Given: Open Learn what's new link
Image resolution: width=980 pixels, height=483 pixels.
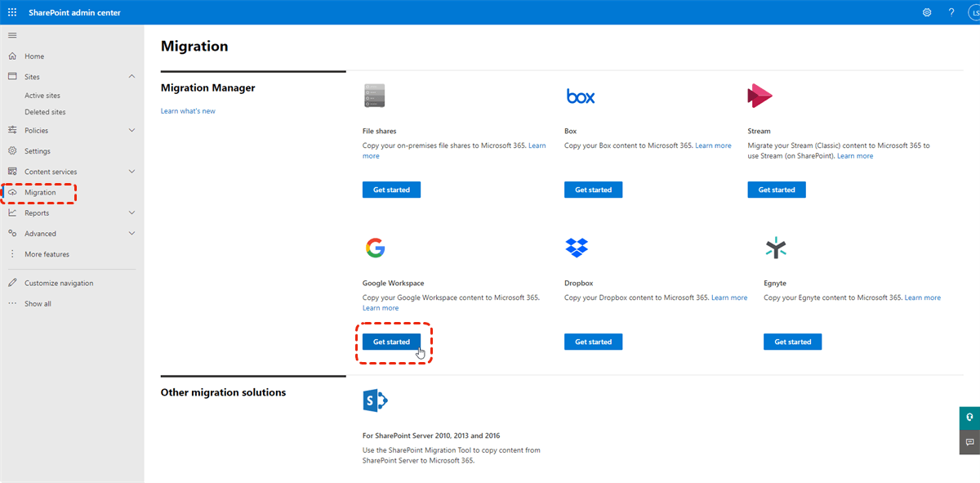Looking at the screenshot, I should tap(188, 111).
